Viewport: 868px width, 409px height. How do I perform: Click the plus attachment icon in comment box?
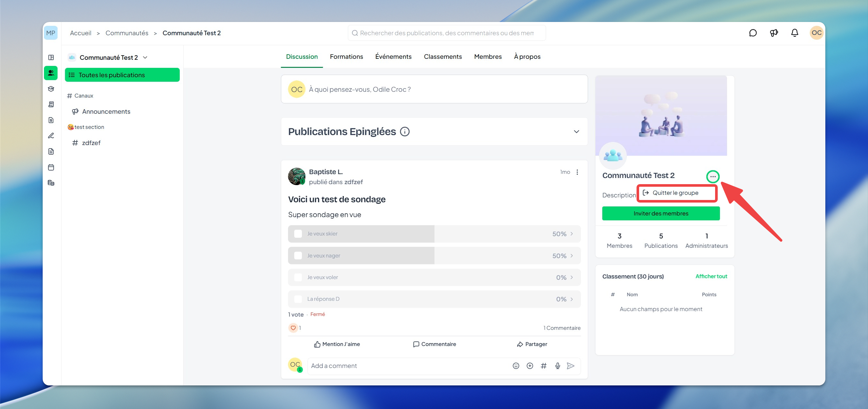click(530, 366)
